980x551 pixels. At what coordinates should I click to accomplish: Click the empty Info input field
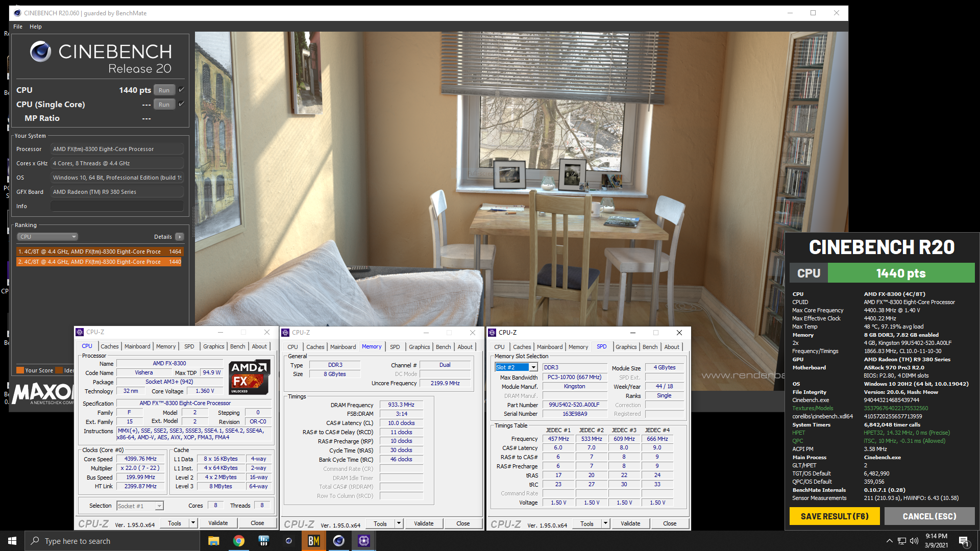coord(117,206)
